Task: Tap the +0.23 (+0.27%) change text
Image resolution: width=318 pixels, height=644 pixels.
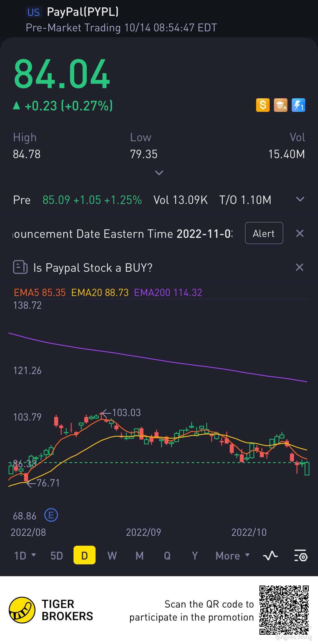Action: click(x=63, y=106)
